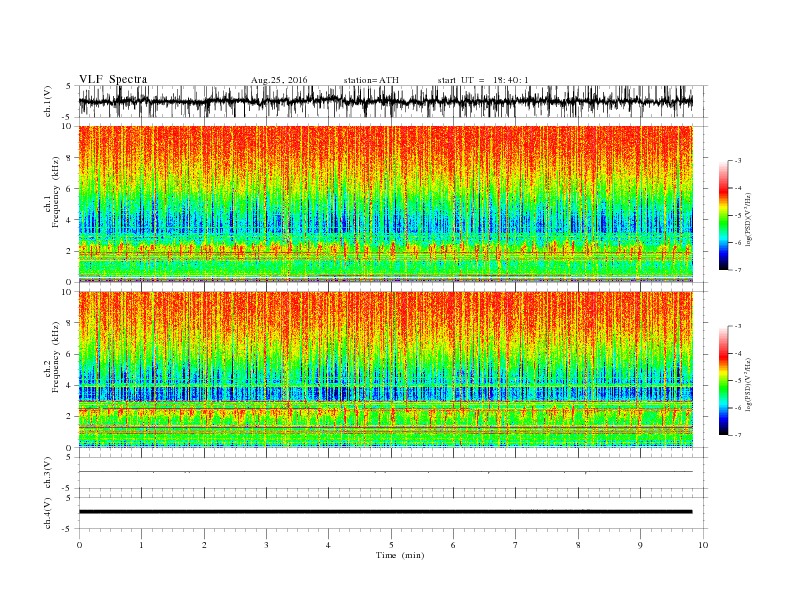The width and height of the screenshot is (792, 612).
Task: Click the ch.2 frequency tick "4"
Action: (x=70, y=386)
